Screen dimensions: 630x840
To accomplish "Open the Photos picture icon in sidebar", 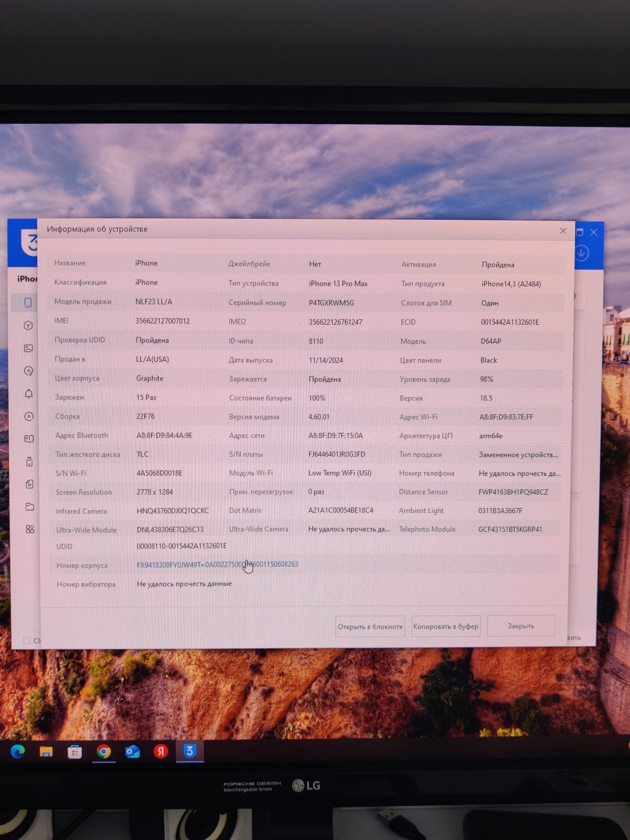I will tap(29, 348).
